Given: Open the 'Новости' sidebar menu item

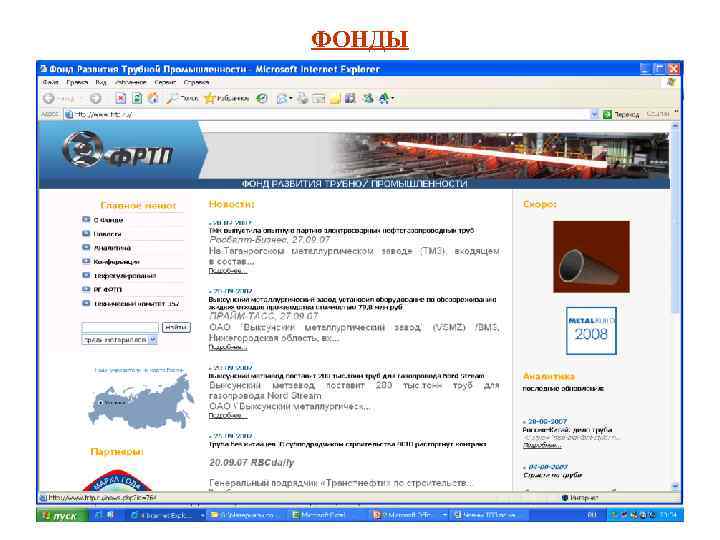Looking at the screenshot, I should [x=107, y=234].
